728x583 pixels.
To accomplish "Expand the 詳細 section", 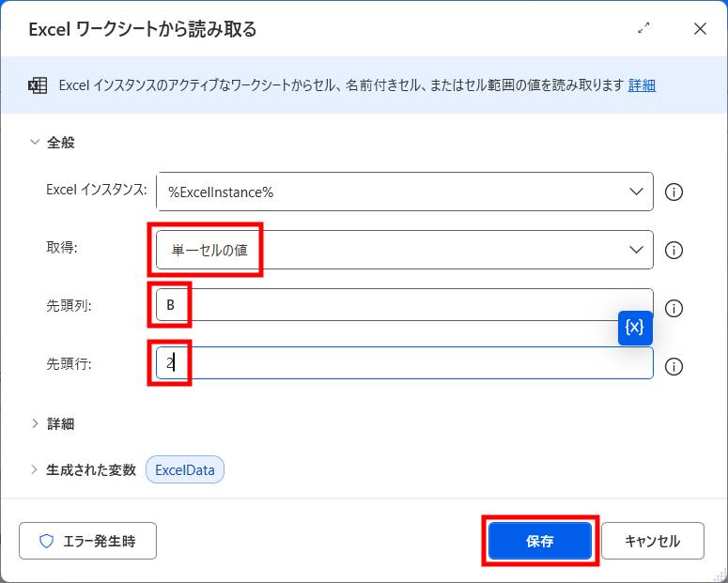I will tap(35, 423).
